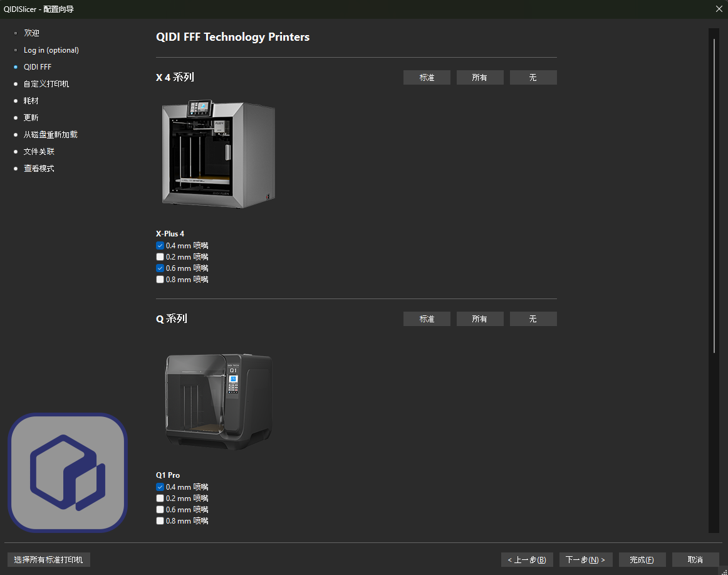The width and height of the screenshot is (728, 575).
Task: Switch to the 查看模式 step
Action: pyautogui.click(x=39, y=168)
